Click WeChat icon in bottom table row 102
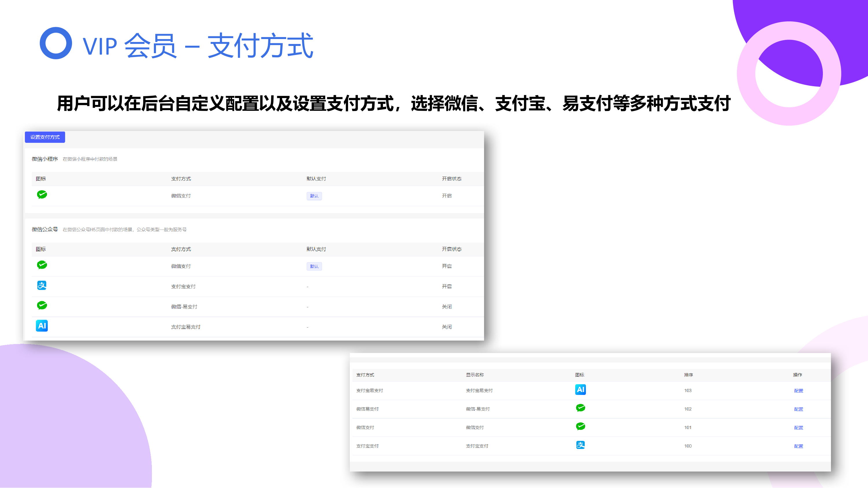This screenshot has width=868, height=488. [x=580, y=408]
